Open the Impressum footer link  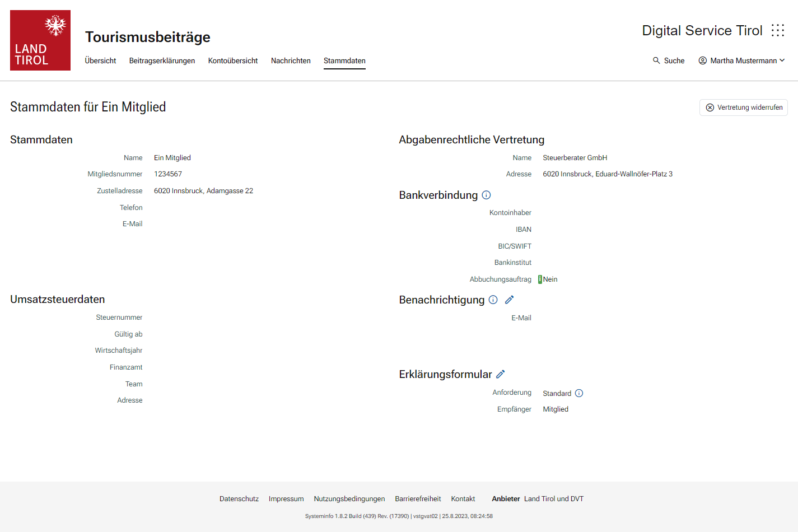pos(286,498)
